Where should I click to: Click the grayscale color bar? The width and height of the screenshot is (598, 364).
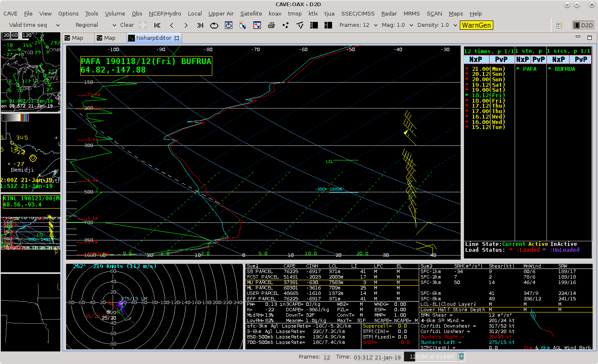pyautogui.click(x=15, y=118)
